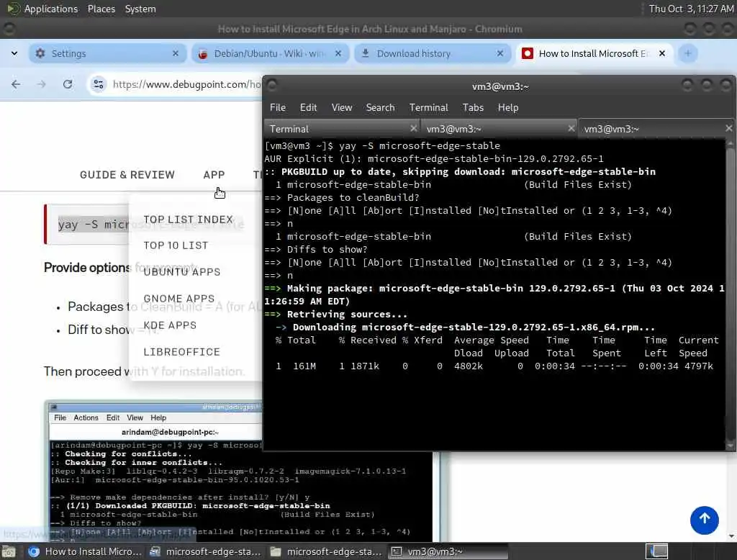737x560 pixels.
Task: Close the How to Install Microsoft Edge tab
Action: click(662, 53)
